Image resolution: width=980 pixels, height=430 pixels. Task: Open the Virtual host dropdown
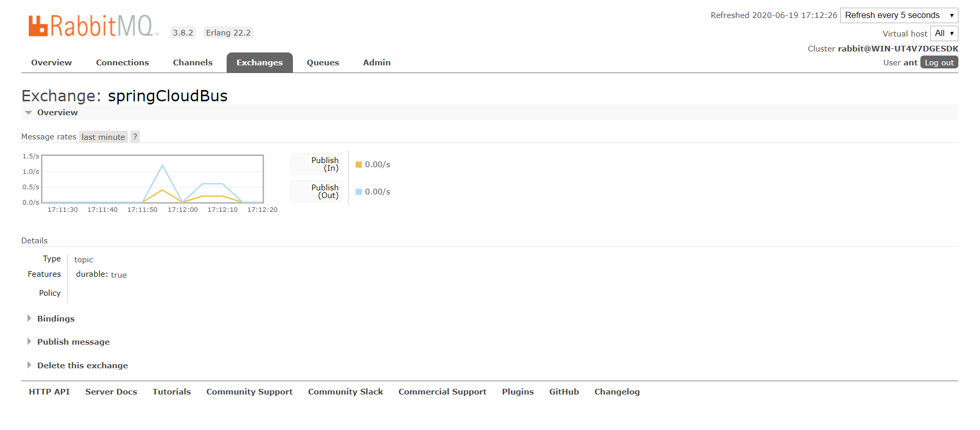[944, 33]
